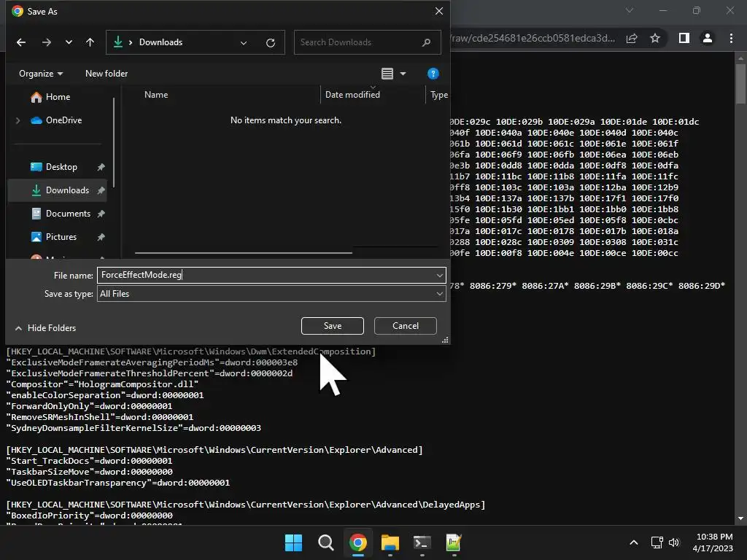Image resolution: width=747 pixels, height=560 pixels.
Task: Open address bar path history dropdown
Action: point(244,43)
